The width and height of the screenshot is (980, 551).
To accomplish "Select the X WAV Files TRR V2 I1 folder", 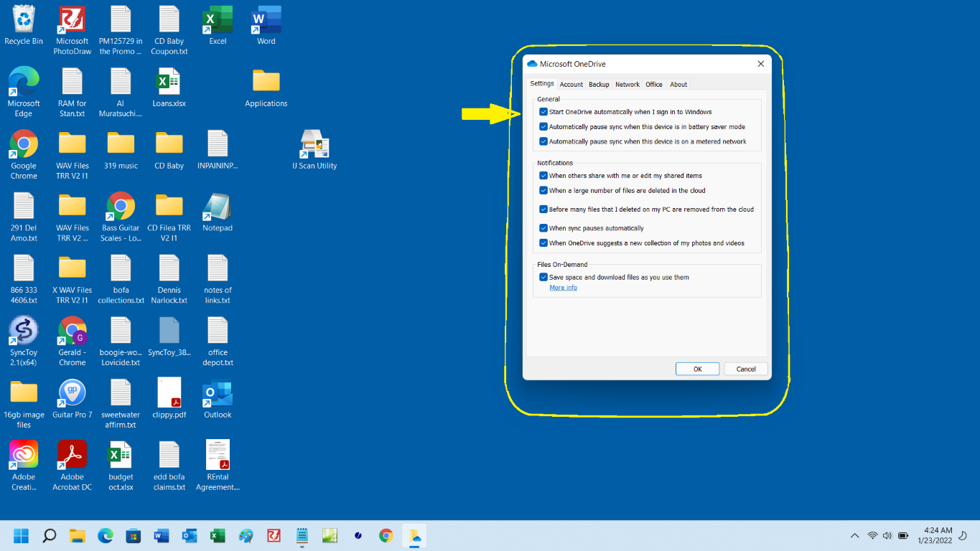I will pyautogui.click(x=73, y=280).
